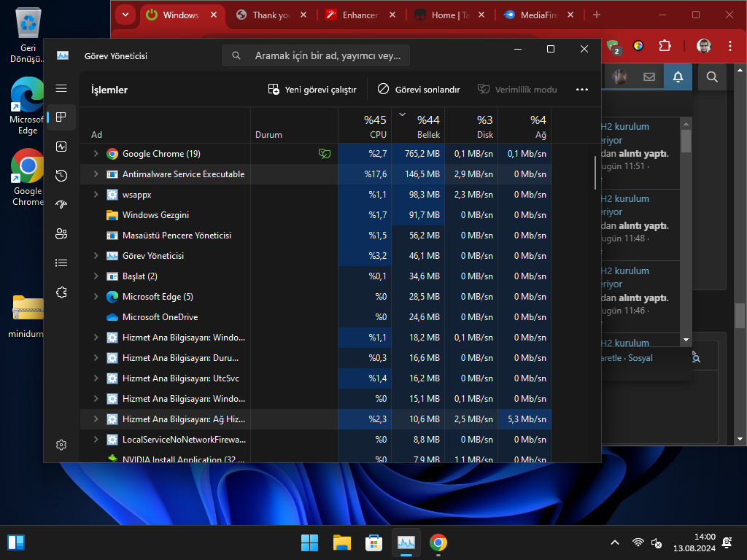Viewport: 747px width, 560px height.
Task: Open Microsoft Store from the taskbar
Action: click(374, 542)
